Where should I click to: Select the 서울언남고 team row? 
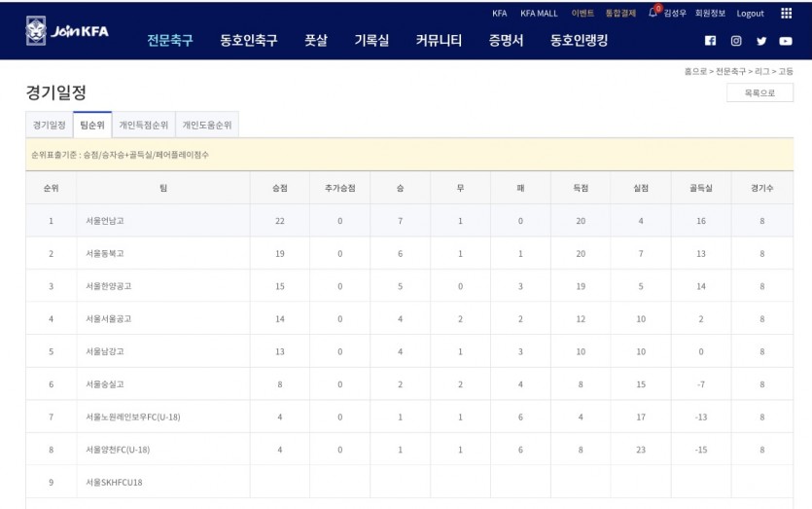point(409,221)
